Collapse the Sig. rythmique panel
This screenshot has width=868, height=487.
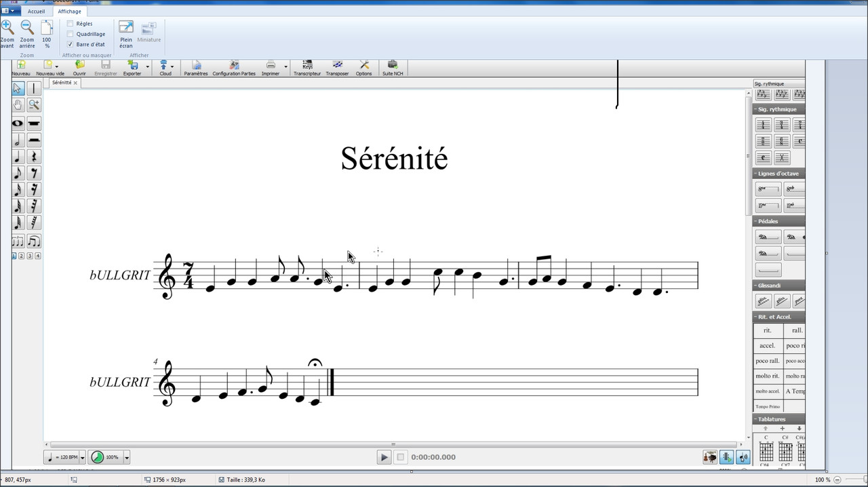(x=755, y=109)
